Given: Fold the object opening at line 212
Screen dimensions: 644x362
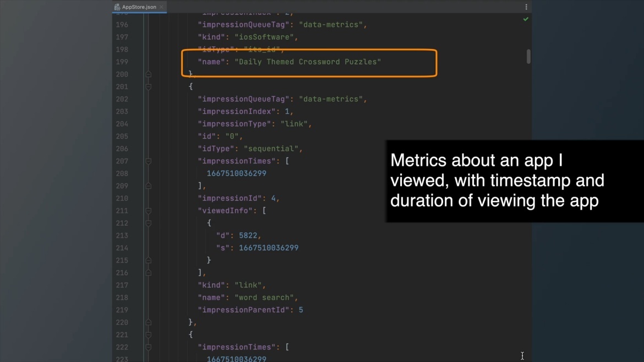Looking at the screenshot, I should tap(148, 223).
